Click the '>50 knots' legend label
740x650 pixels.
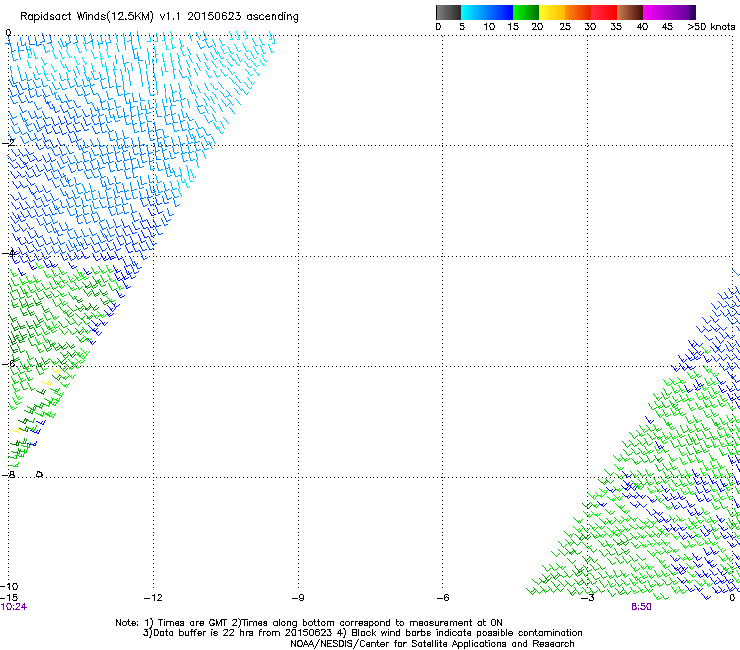click(x=711, y=27)
